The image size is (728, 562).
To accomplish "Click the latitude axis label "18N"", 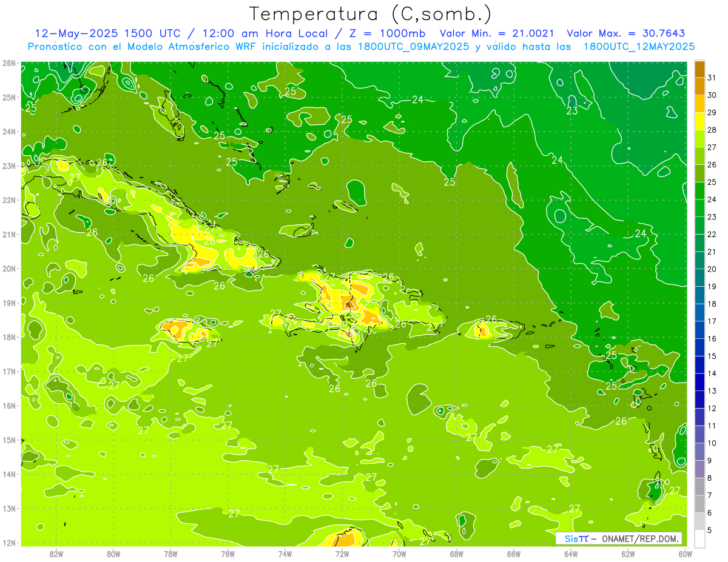I will [9, 337].
